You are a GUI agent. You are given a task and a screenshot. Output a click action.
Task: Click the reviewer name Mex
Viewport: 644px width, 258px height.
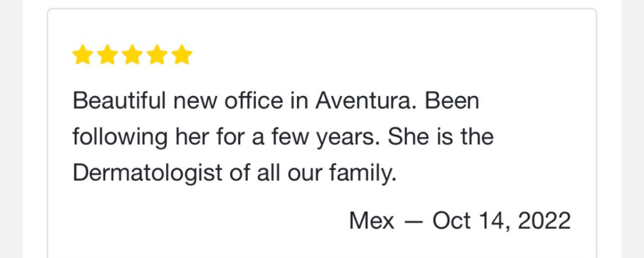(372, 220)
